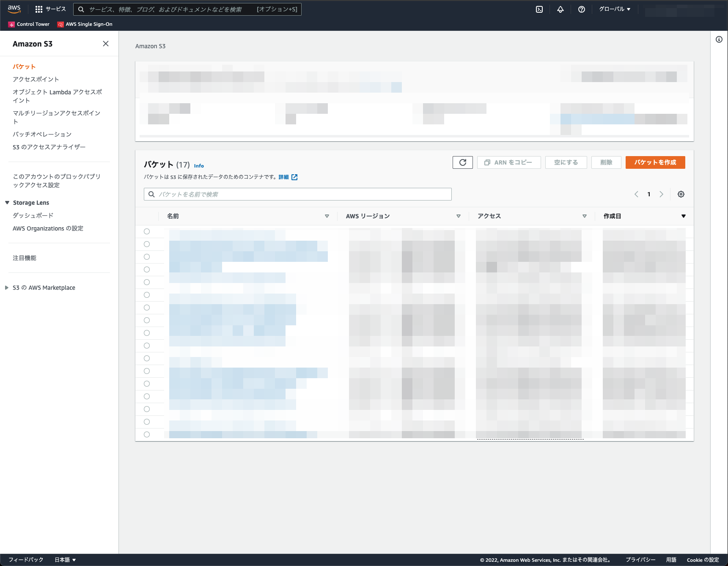Select the fourth bucket row radio button
This screenshot has width=728, height=566.
pos(147,269)
